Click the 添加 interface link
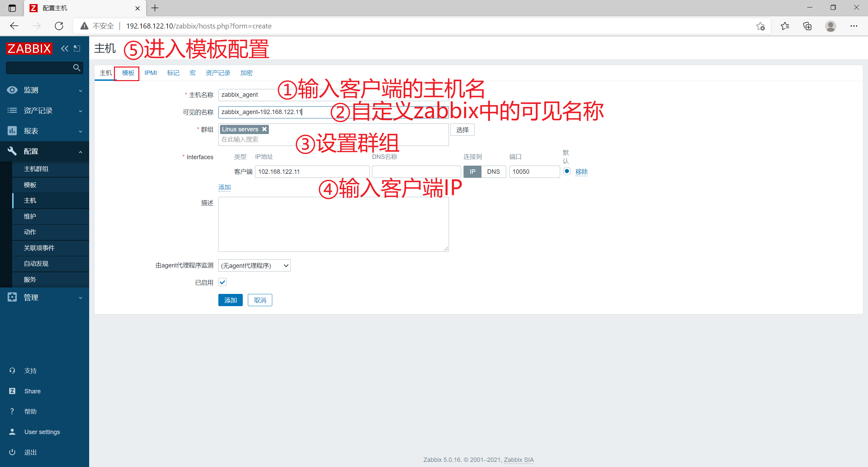 point(224,187)
